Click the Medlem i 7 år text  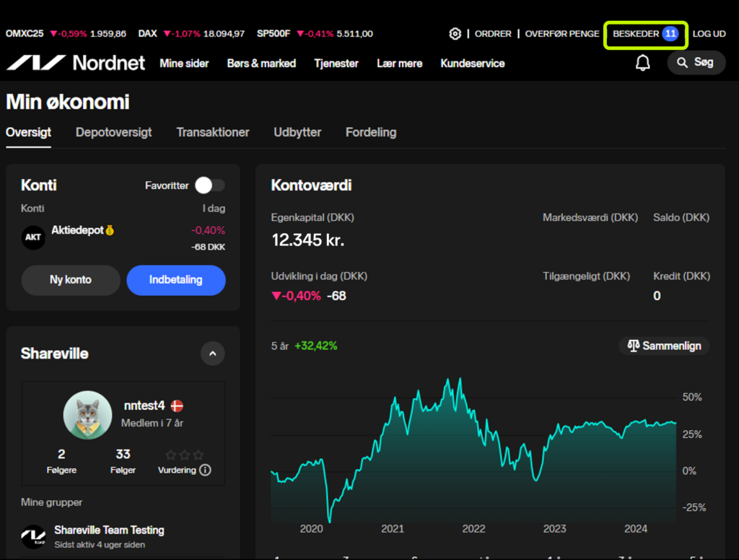pyautogui.click(x=152, y=424)
